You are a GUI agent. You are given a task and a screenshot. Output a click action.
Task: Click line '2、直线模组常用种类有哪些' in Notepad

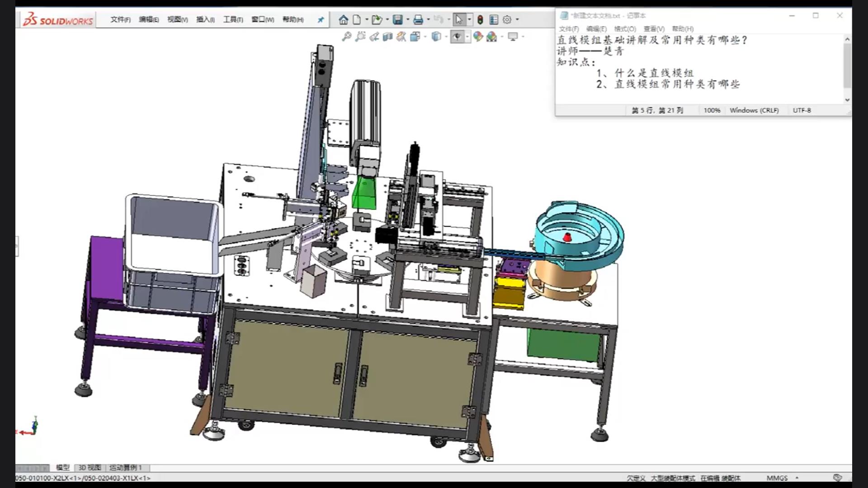[668, 84]
